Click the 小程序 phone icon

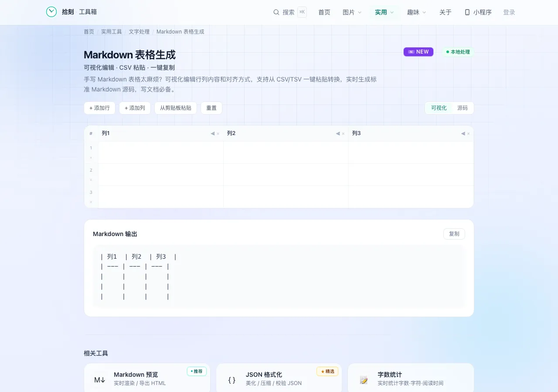click(467, 12)
